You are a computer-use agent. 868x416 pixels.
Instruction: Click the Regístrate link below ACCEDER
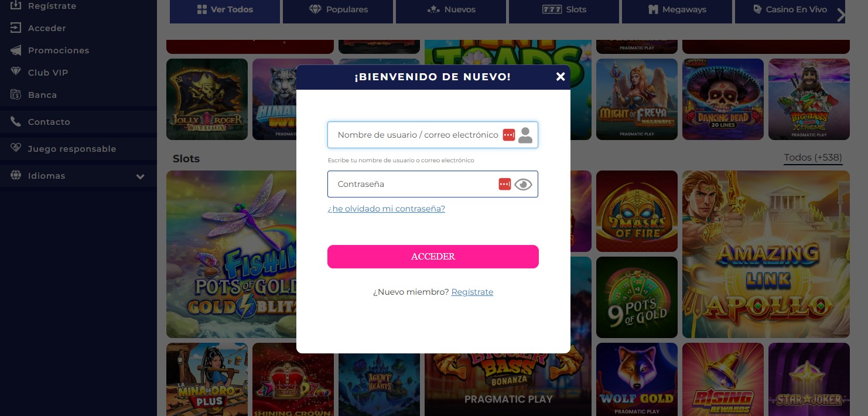click(x=472, y=292)
